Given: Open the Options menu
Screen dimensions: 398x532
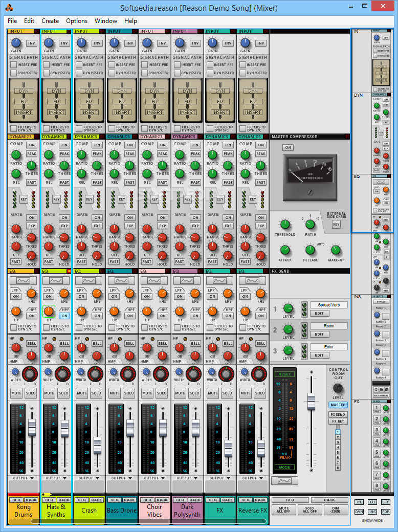Looking at the screenshot, I should click(77, 20).
